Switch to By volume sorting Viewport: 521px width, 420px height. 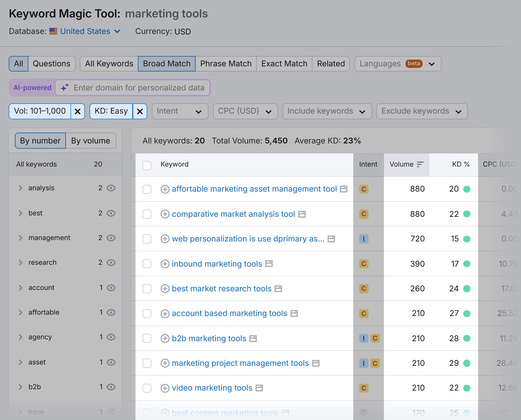[x=91, y=140]
